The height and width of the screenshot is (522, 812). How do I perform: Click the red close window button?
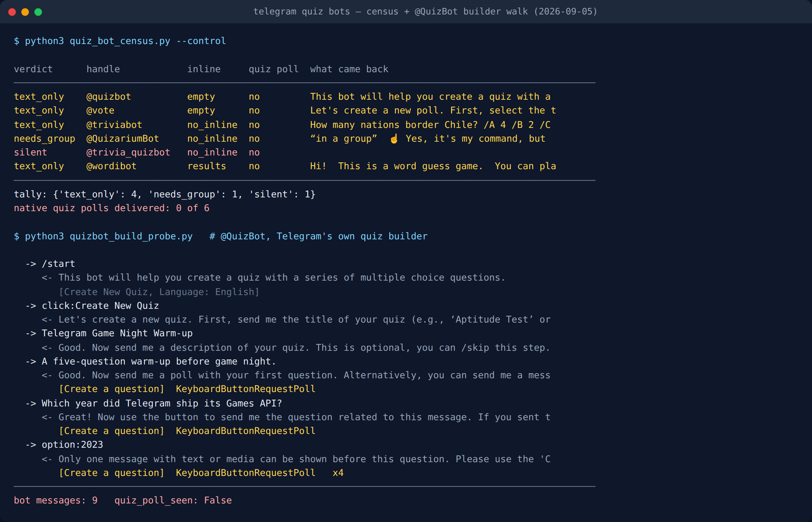(12, 12)
